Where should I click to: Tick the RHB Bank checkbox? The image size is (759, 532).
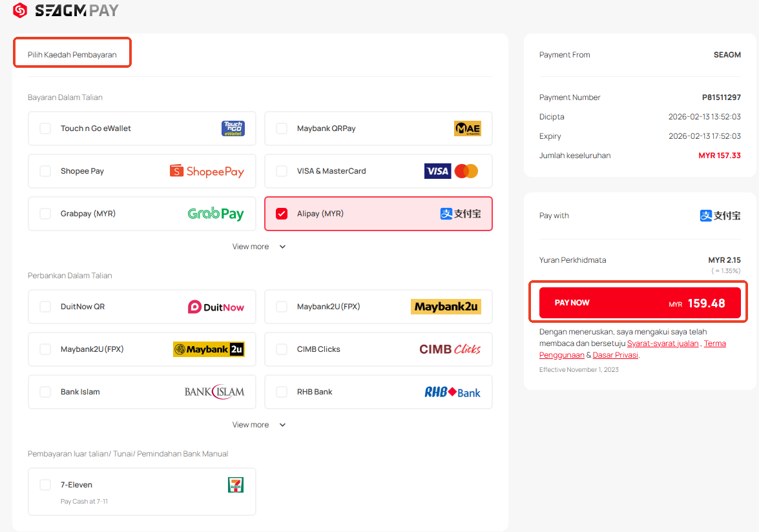(282, 392)
